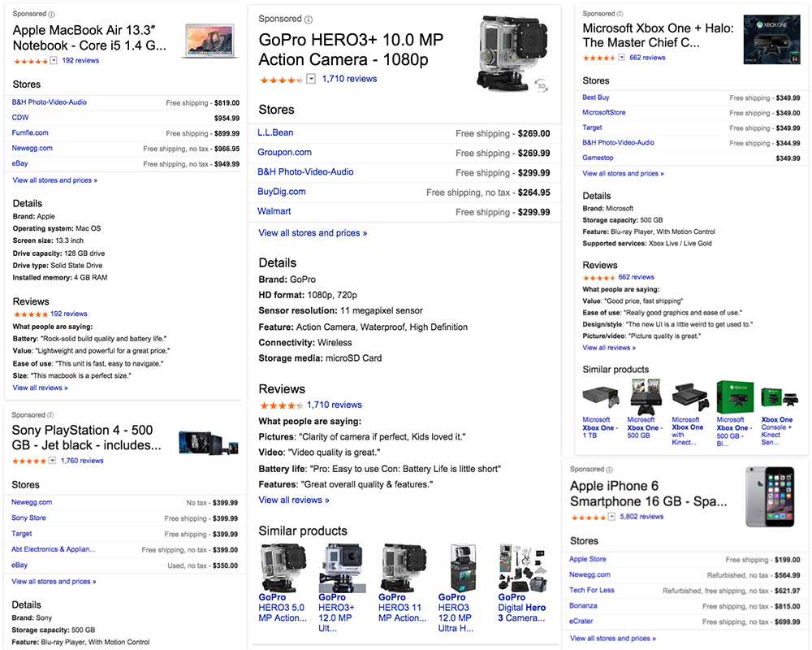812x650 pixels.
Task: Click View all reviews in the Xbox One card
Action: tap(609, 348)
